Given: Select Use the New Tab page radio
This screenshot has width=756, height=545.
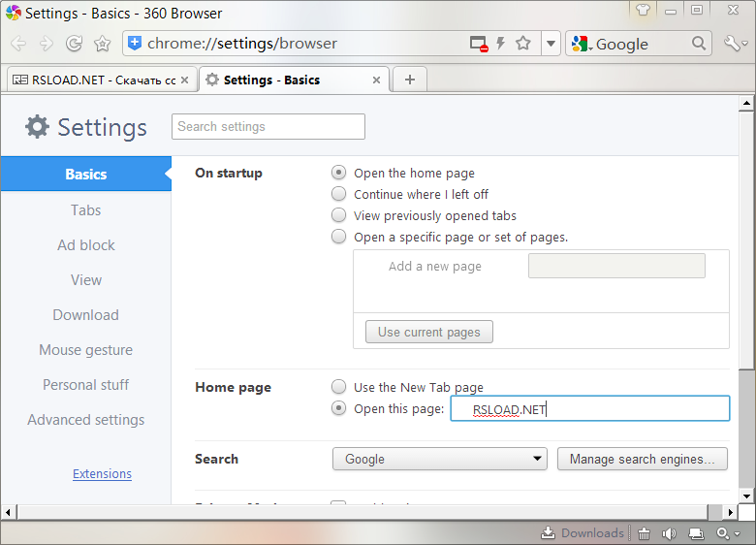Looking at the screenshot, I should (x=339, y=386).
